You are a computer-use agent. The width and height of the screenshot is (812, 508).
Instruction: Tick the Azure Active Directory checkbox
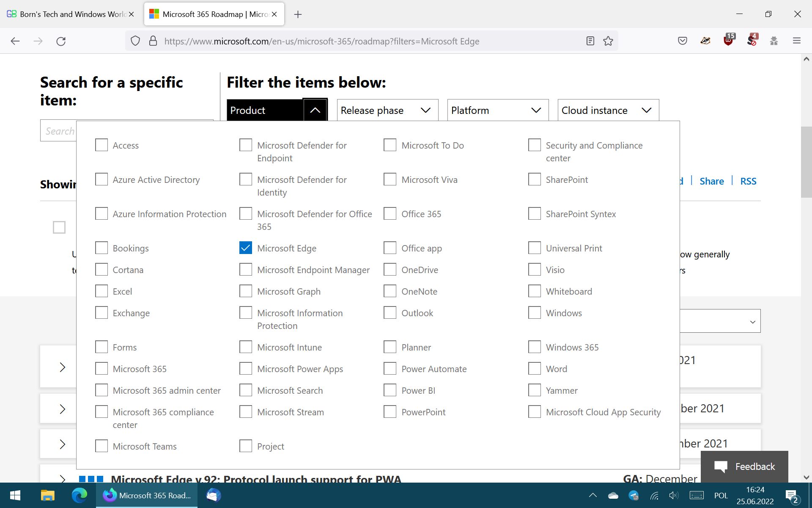pos(101,179)
